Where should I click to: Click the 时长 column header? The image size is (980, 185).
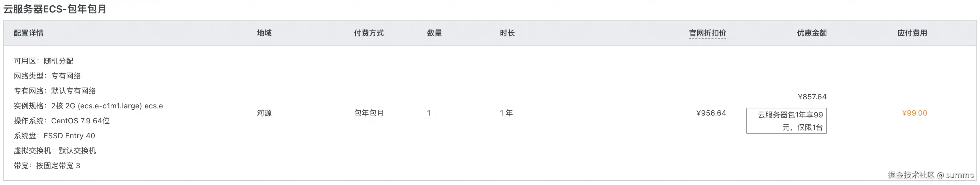(507, 33)
